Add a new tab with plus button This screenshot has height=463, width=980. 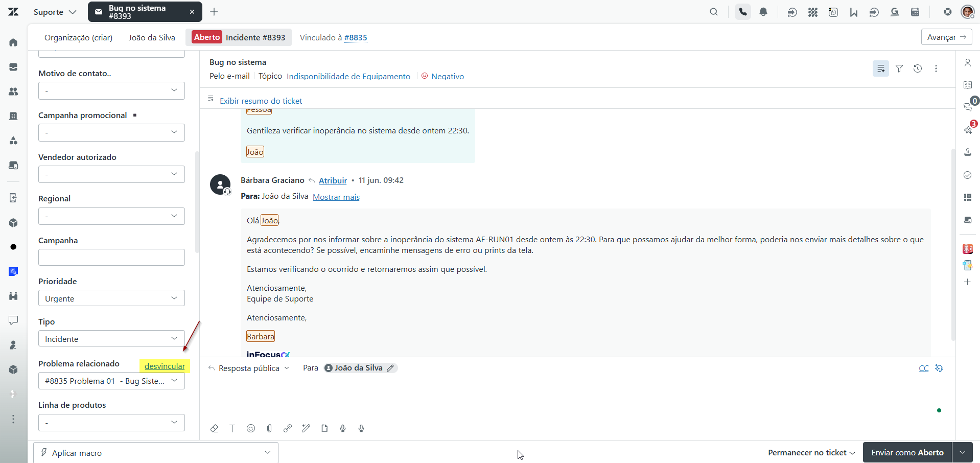pyautogui.click(x=214, y=12)
